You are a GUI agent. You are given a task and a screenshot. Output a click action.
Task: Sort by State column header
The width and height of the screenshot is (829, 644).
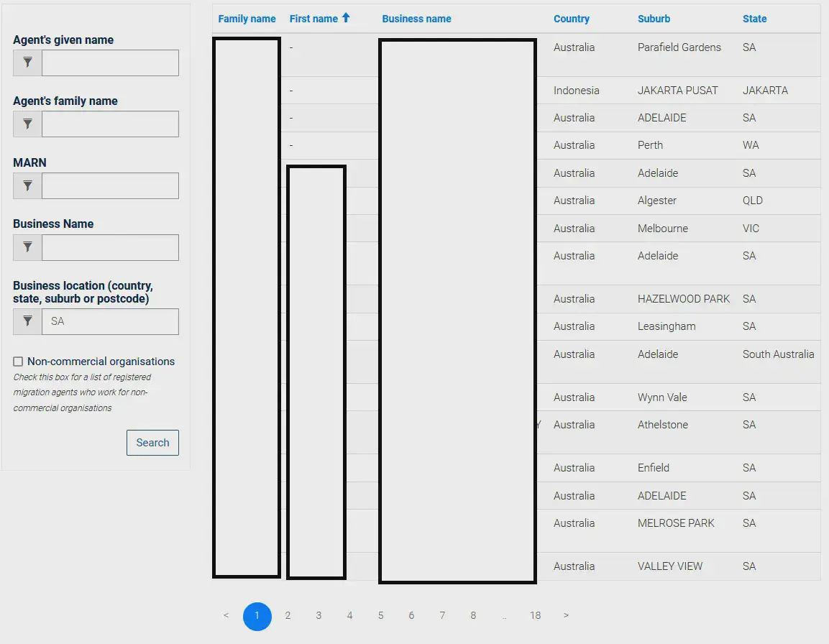click(x=754, y=19)
